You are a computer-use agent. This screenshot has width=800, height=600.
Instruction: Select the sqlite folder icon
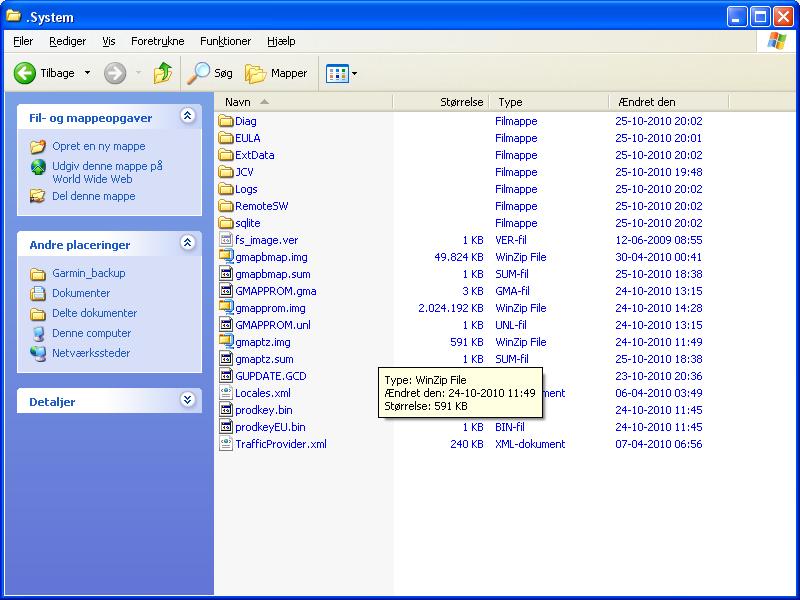point(226,223)
